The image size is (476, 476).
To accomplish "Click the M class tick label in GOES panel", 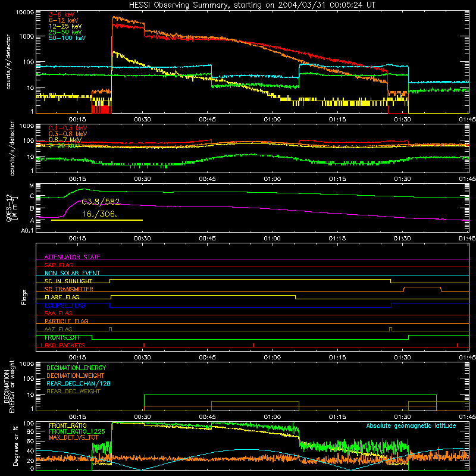I will pos(32,186).
